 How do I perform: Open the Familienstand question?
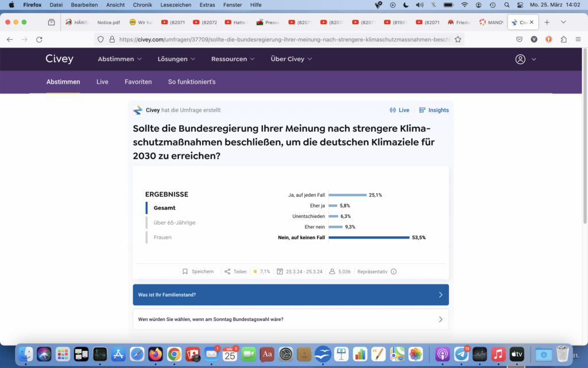click(x=291, y=294)
